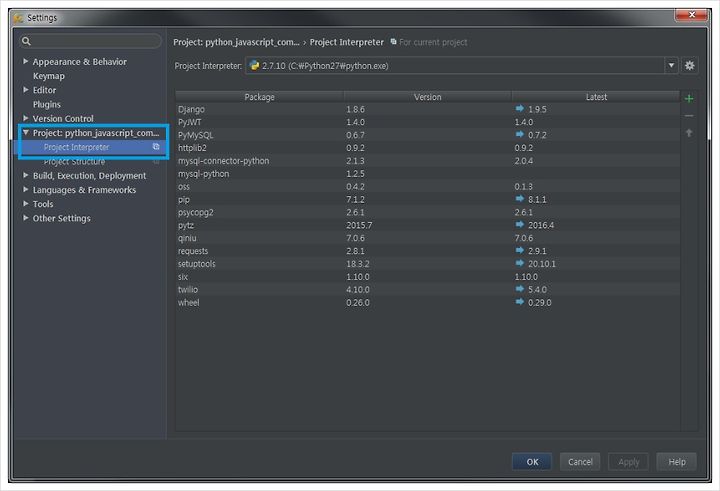
Task: Select the Django package row
Action: (x=428, y=109)
